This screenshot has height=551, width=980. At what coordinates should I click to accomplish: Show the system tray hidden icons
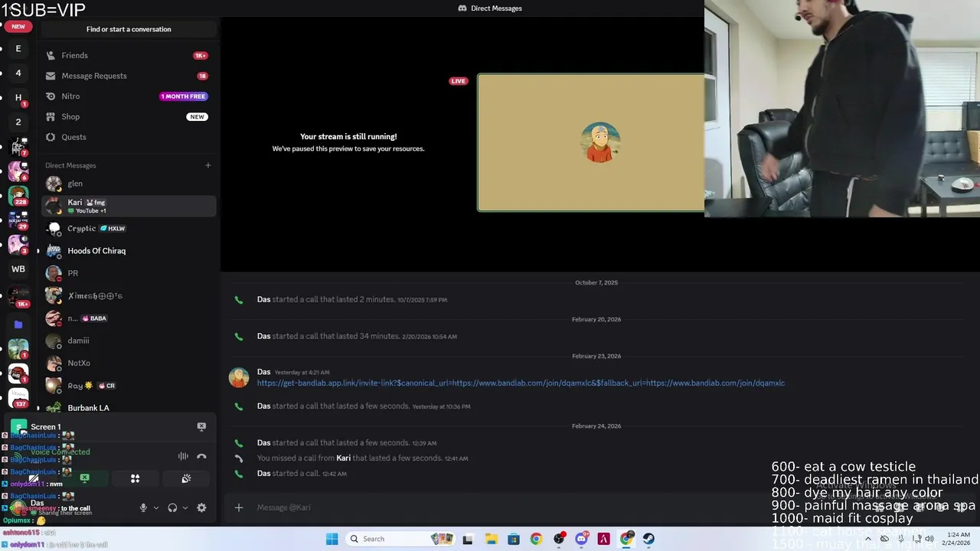[x=868, y=539]
